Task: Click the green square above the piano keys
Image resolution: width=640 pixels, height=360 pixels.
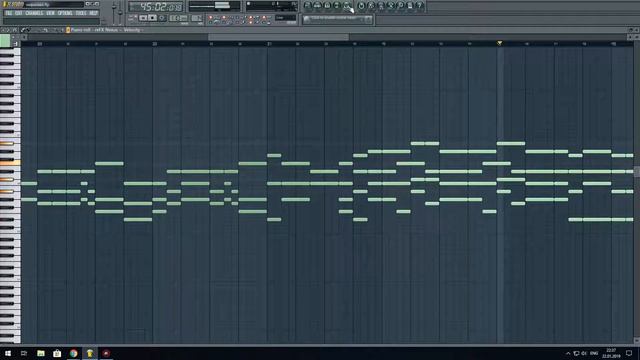Action: [5, 40]
